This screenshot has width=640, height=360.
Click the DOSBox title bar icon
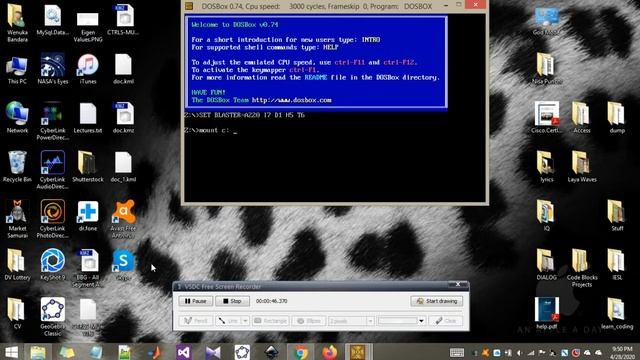point(189,6)
